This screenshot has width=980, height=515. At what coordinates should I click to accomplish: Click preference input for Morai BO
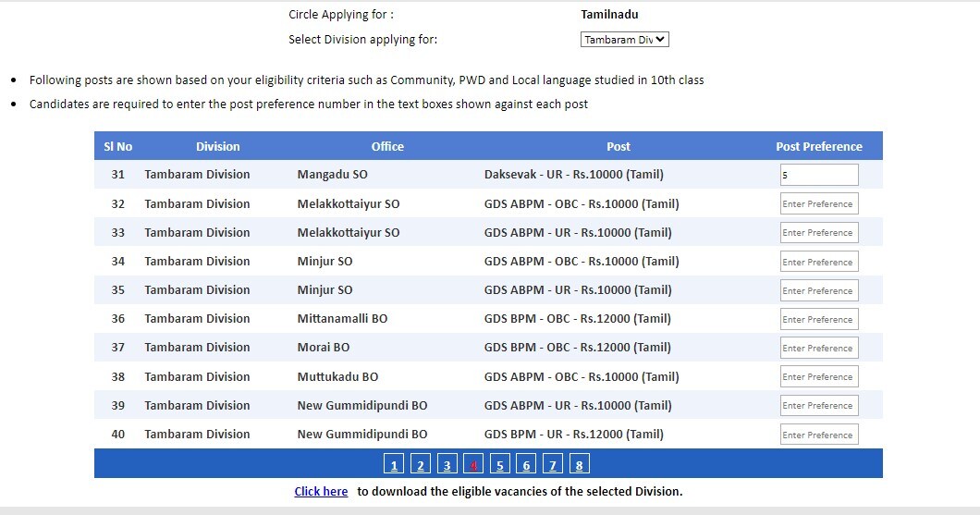(x=818, y=348)
